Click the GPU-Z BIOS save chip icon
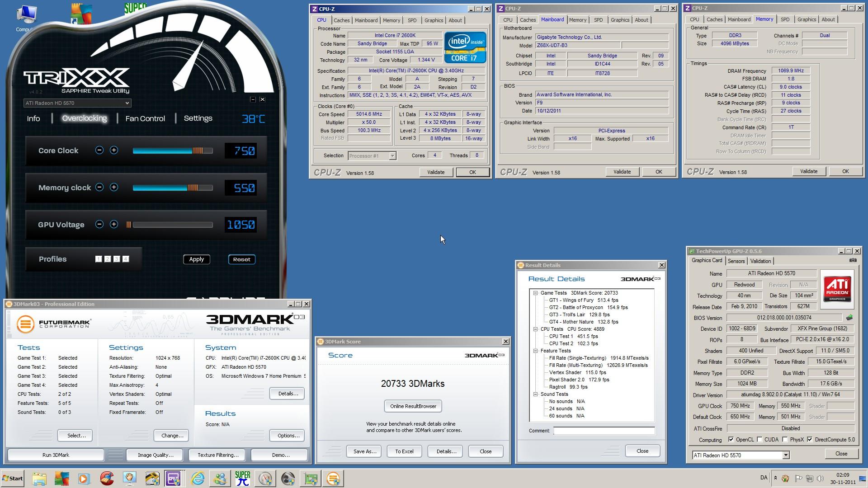This screenshot has height=488, width=868. click(849, 318)
